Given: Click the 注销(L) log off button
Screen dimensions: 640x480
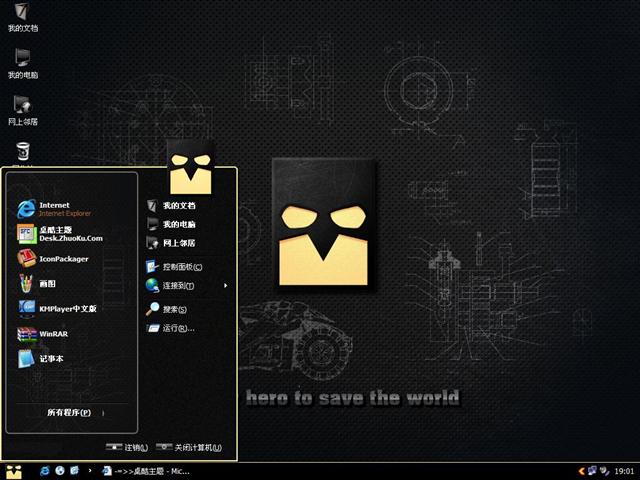Looking at the screenshot, I should [127, 447].
